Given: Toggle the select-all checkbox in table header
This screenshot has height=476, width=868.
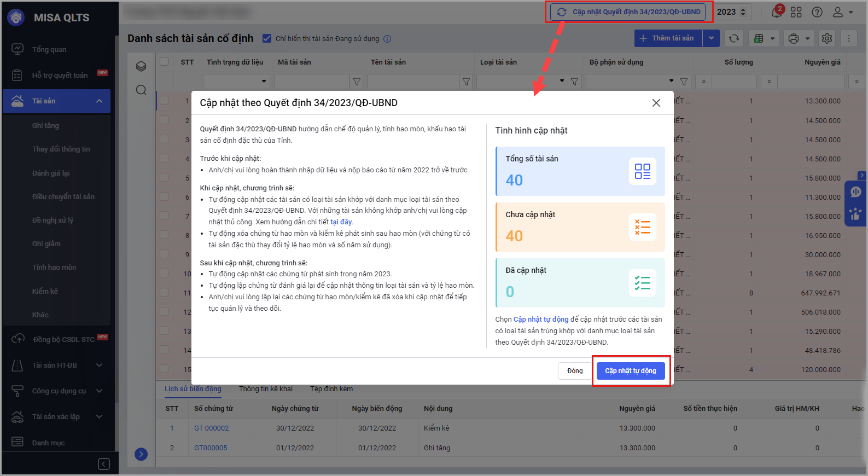Looking at the screenshot, I should (x=164, y=61).
